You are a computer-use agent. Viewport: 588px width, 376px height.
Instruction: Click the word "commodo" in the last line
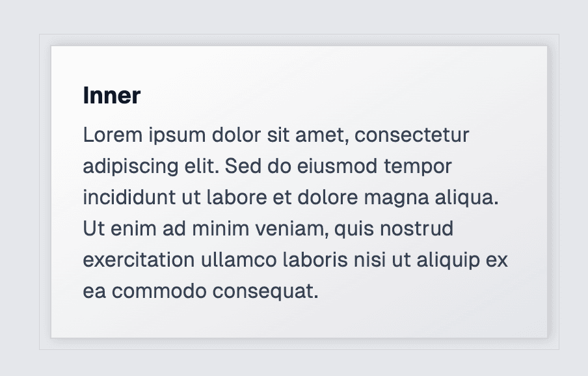coord(159,291)
